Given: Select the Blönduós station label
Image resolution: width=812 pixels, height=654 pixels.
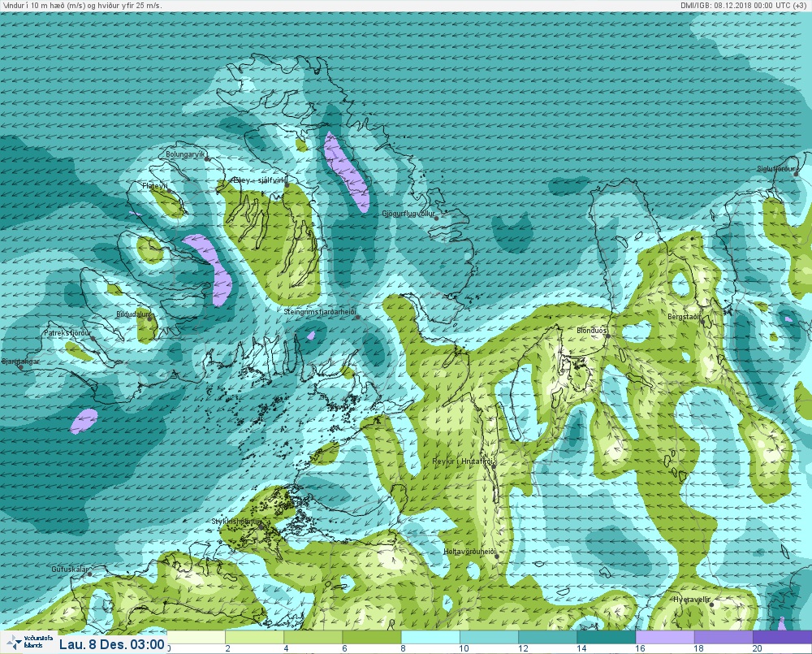Looking at the screenshot, I should tap(592, 330).
